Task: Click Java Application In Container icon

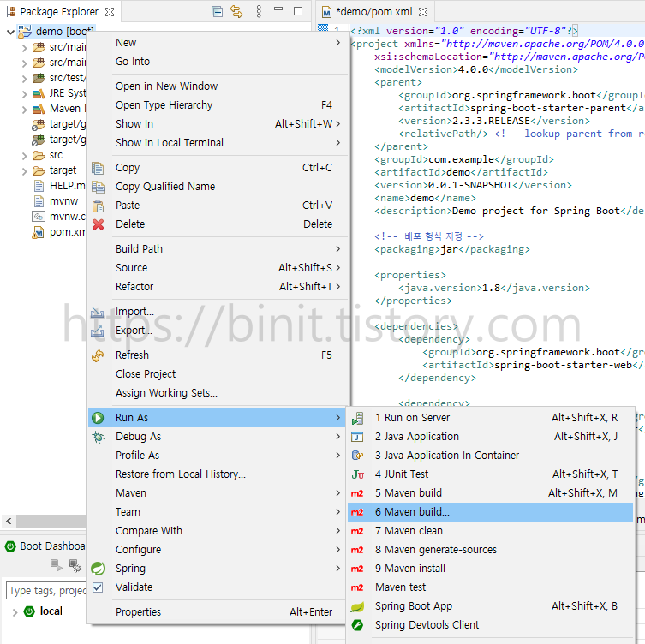Action: [357, 456]
